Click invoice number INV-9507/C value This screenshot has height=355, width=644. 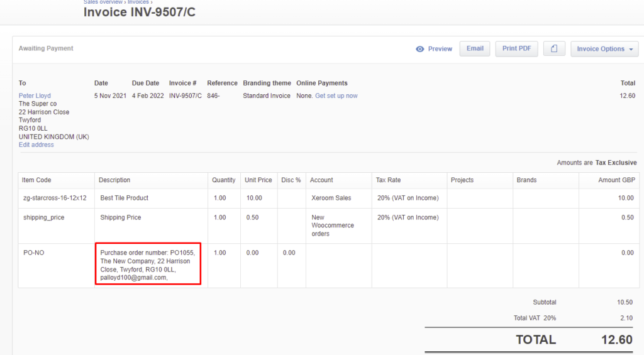click(x=186, y=96)
